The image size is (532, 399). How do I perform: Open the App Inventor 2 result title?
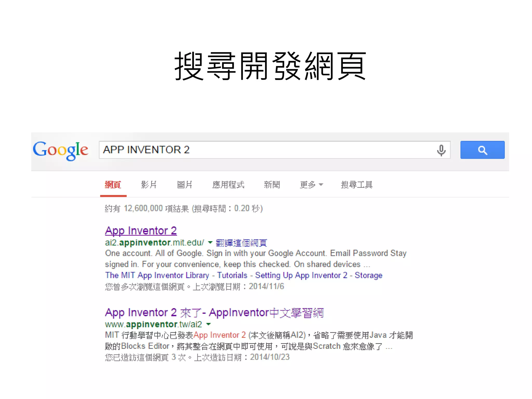pos(141,231)
